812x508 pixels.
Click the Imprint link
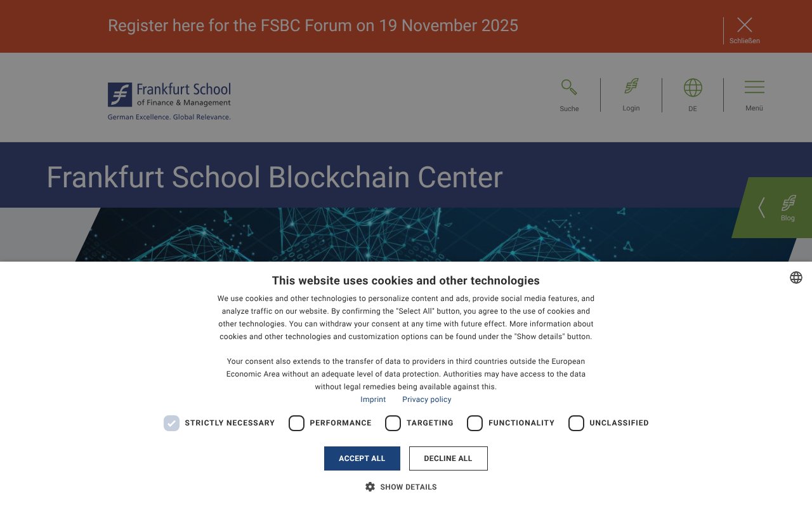pos(373,399)
